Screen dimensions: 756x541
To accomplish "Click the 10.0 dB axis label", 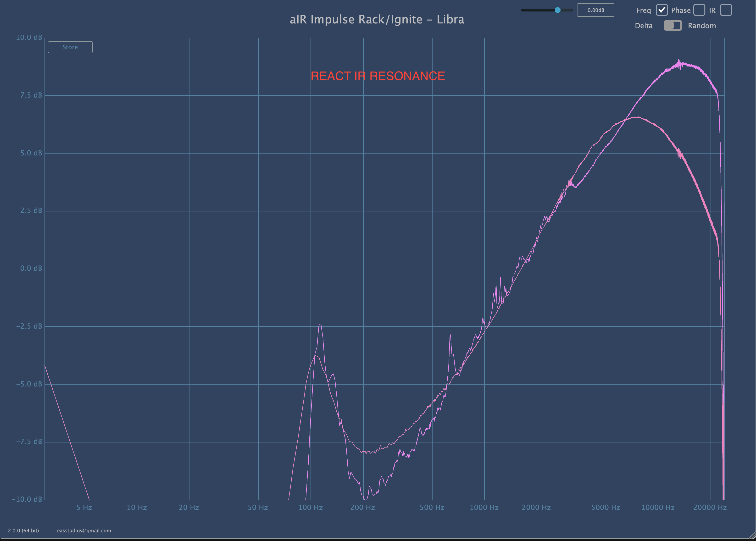I will 29,37.
